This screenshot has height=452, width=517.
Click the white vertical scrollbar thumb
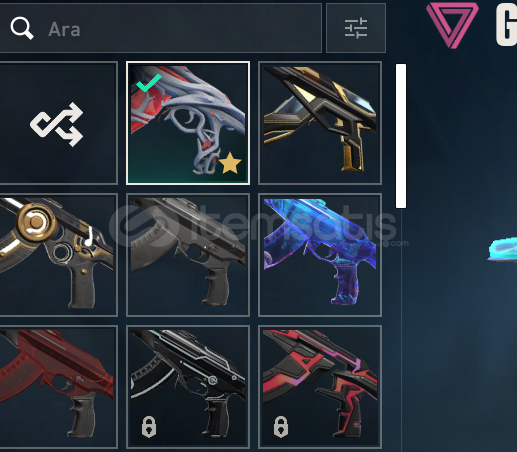(401, 136)
